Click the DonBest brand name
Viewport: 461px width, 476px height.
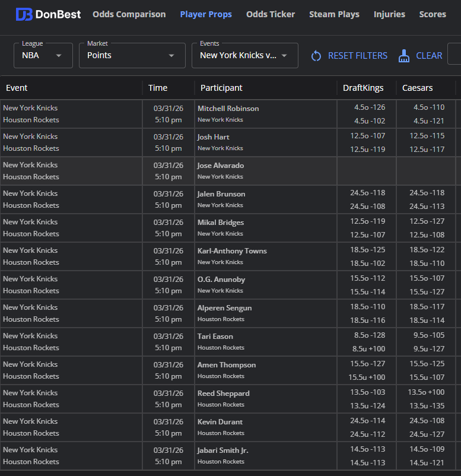point(58,14)
